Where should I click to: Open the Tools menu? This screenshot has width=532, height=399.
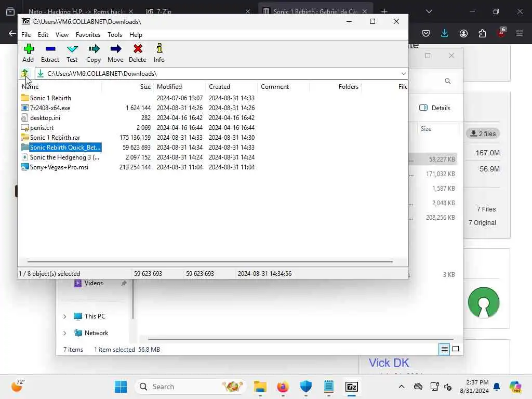(x=115, y=35)
